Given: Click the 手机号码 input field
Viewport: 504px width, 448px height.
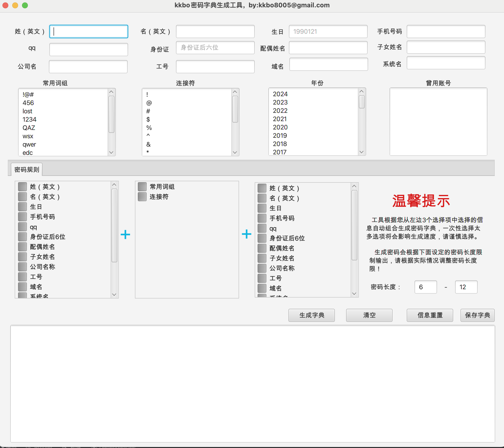Looking at the screenshot, I should (x=446, y=32).
